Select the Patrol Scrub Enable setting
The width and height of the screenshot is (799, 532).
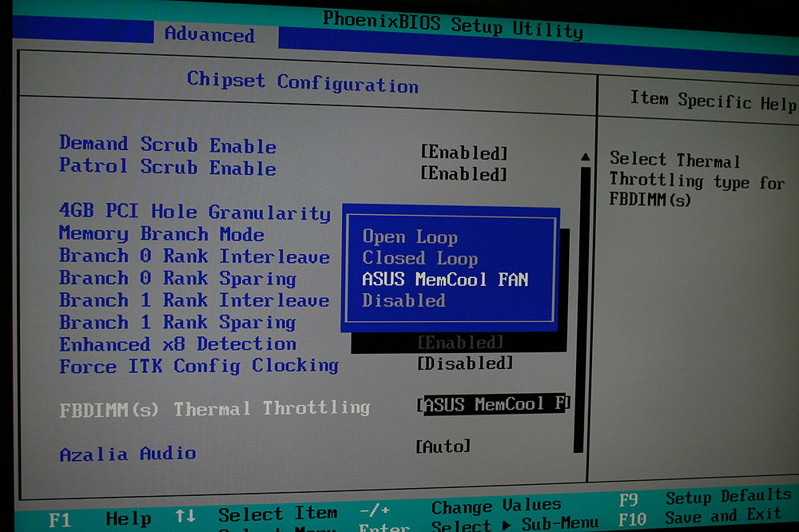click(168, 167)
